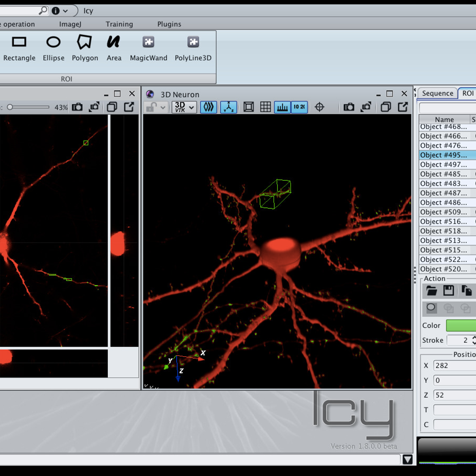This screenshot has width=476, height=476.
Task: Duplicate the left viewer window
Action: (112, 107)
